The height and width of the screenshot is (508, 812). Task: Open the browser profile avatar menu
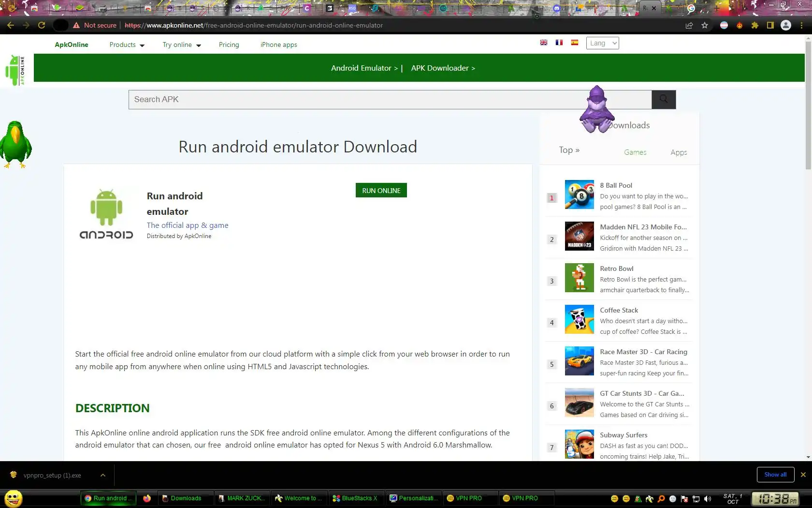pyautogui.click(x=786, y=25)
